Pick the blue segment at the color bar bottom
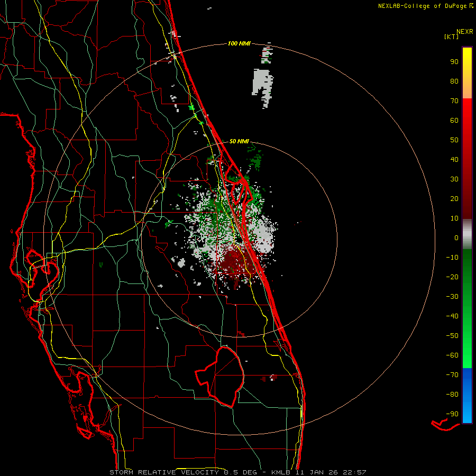476x476 pixels. (467, 396)
